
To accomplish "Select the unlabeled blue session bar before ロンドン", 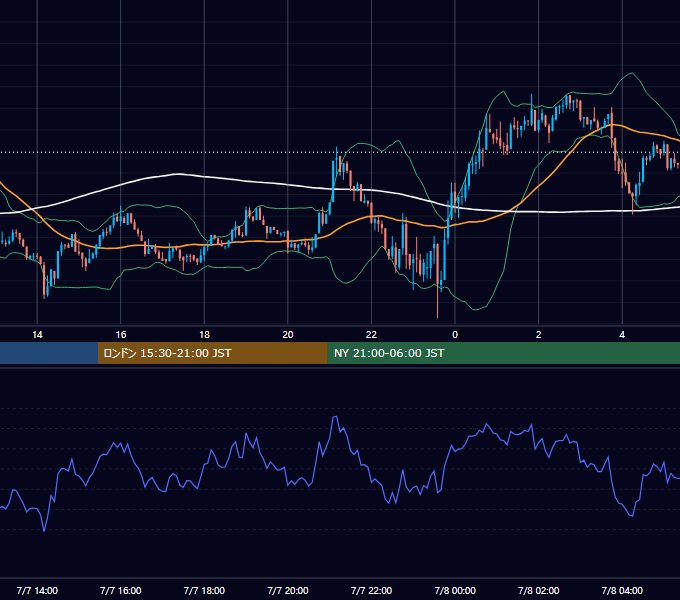I will pos(49,353).
